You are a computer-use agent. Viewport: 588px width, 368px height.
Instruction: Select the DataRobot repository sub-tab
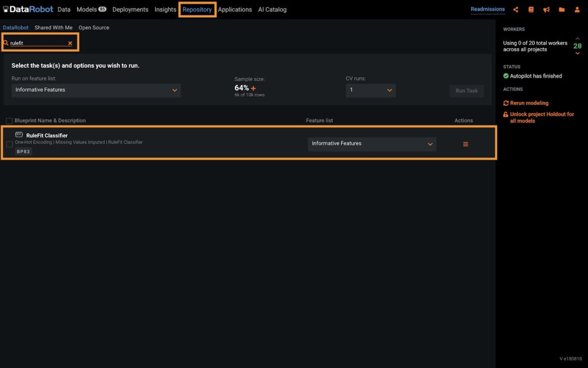click(16, 28)
